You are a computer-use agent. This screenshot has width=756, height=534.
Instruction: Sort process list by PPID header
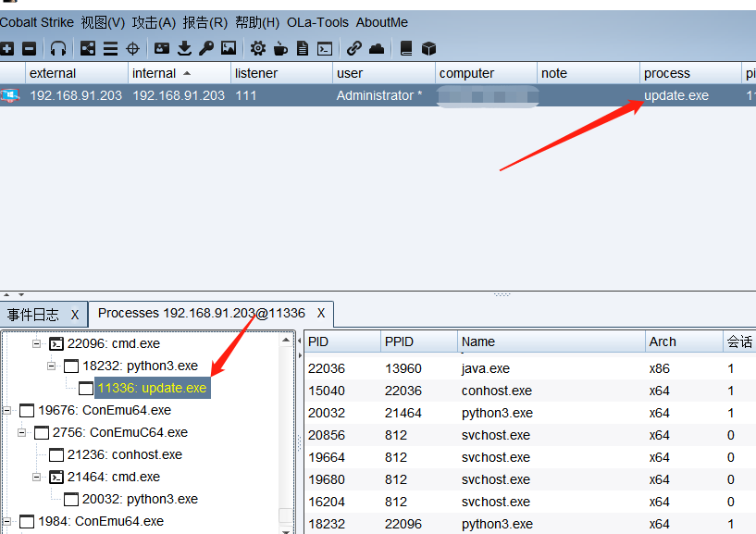click(x=419, y=342)
